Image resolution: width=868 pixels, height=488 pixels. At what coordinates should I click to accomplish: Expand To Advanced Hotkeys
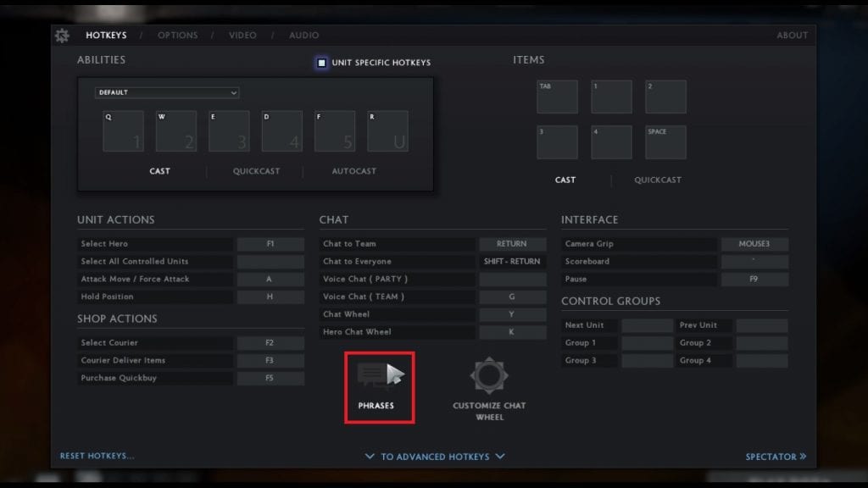(x=435, y=457)
